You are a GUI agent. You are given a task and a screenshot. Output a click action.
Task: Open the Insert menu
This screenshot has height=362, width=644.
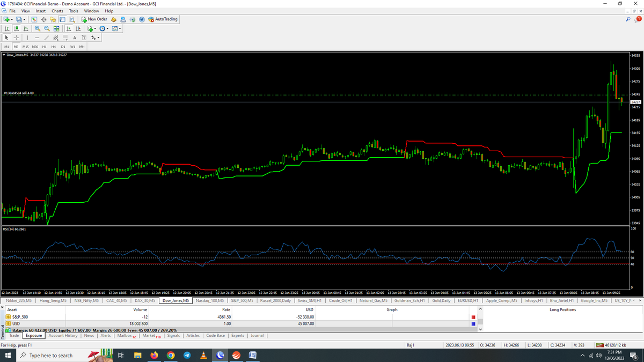[41, 11]
